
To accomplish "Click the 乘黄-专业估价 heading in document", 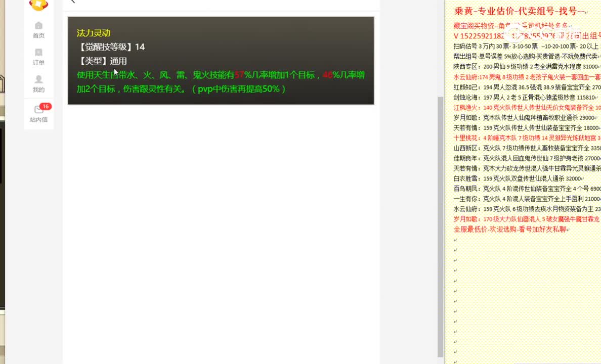I will pyautogui.click(x=520, y=11).
